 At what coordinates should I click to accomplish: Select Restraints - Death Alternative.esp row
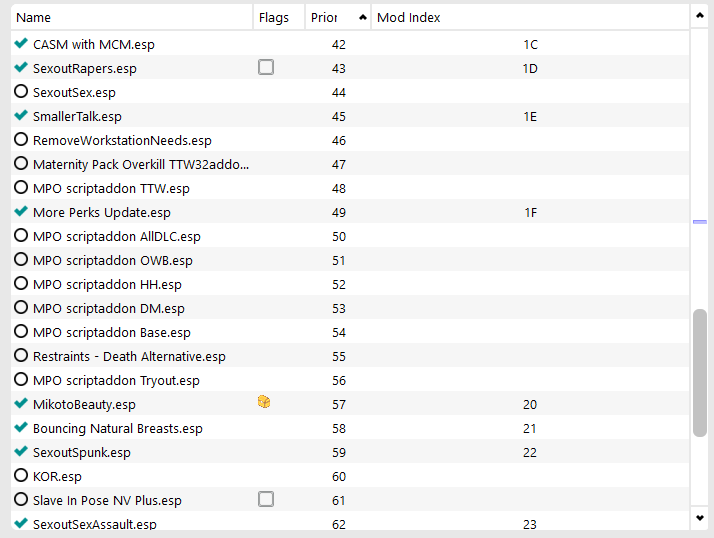pyautogui.click(x=350, y=356)
